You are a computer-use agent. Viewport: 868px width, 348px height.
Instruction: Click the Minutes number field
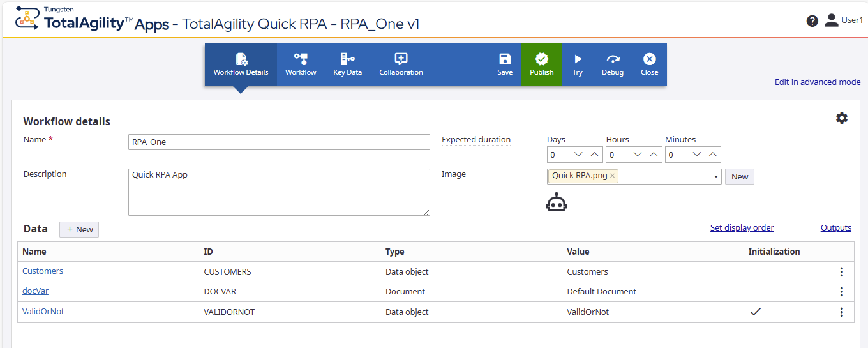677,155
